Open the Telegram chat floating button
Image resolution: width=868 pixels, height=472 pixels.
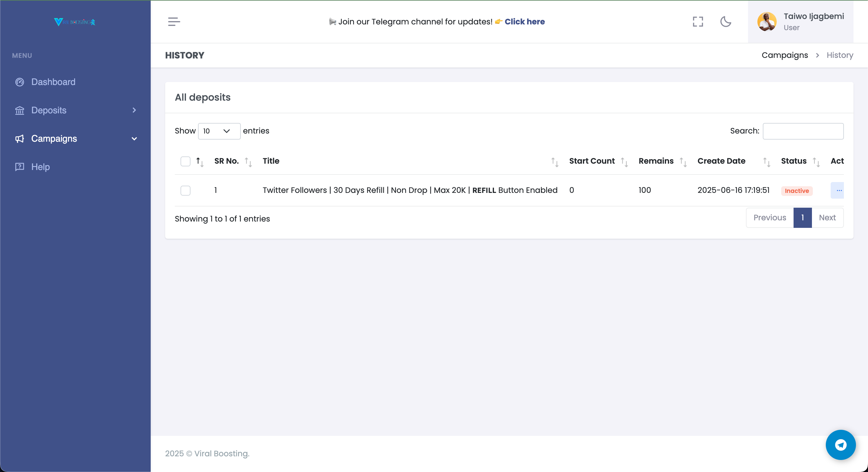pos(840,444)
